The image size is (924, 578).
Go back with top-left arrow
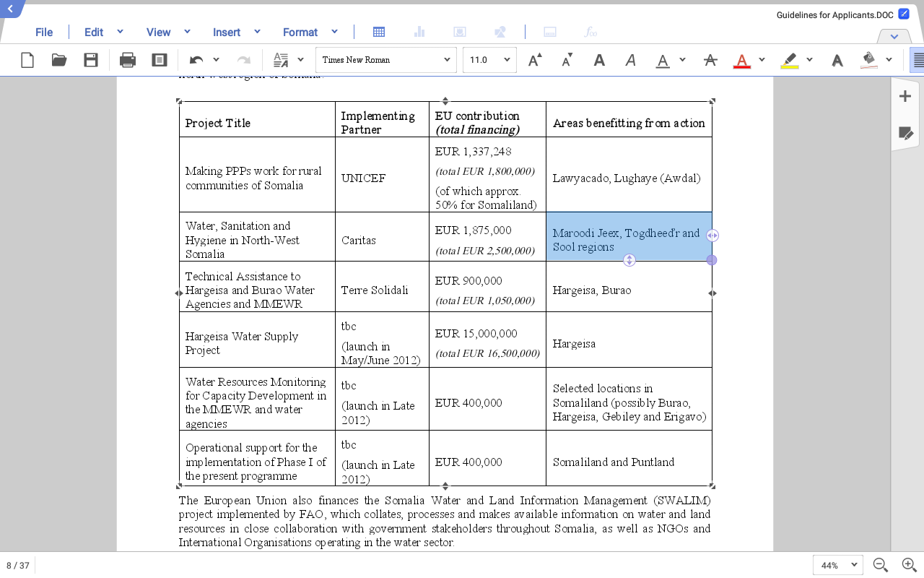pyautogui.click(x=10, y=8)
